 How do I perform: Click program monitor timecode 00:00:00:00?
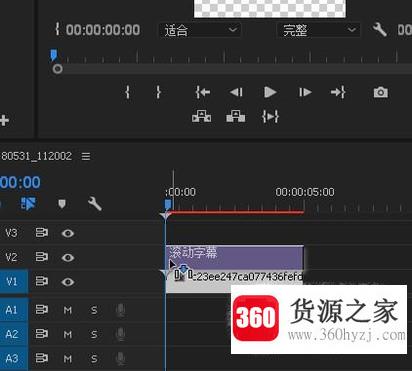click(x=103, y=30)
